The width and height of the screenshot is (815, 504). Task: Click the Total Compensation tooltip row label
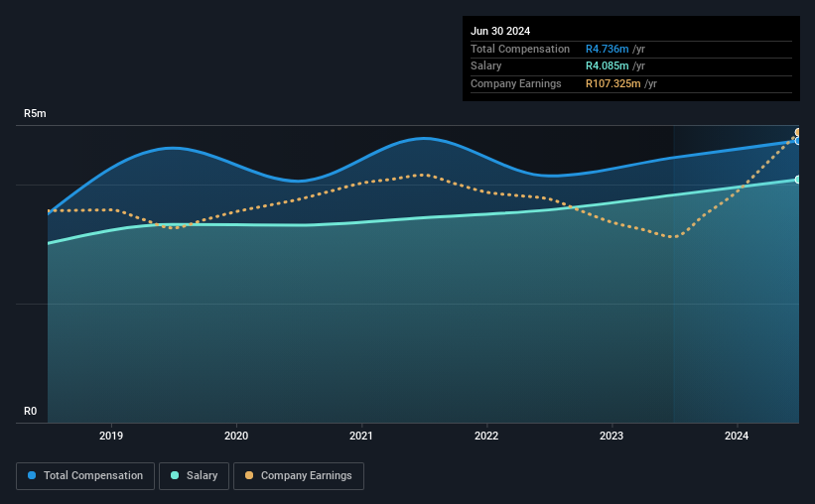520,49
